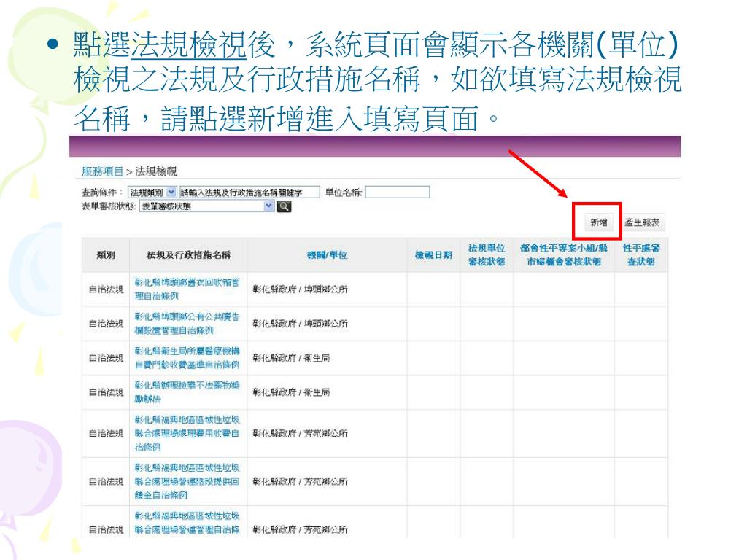Open 彰化縣埤頭鄉舊衣回收箱管理自治條例 link

(187, 289)
